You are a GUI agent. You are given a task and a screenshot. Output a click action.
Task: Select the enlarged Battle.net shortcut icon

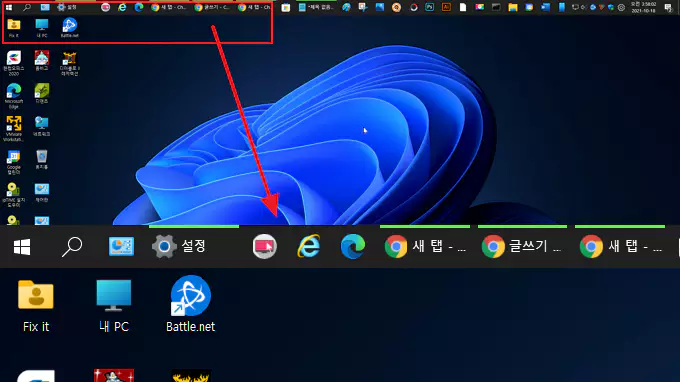tap(190, 304)
